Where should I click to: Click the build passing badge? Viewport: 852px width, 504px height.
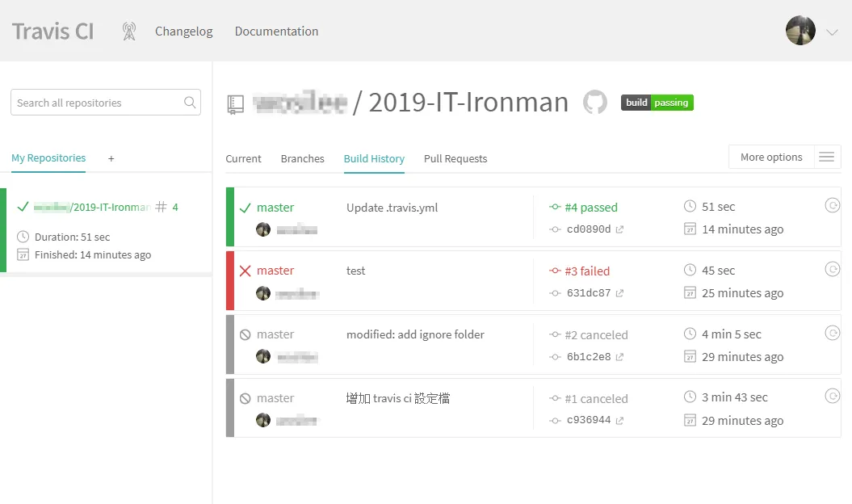[x=657, y=103]
